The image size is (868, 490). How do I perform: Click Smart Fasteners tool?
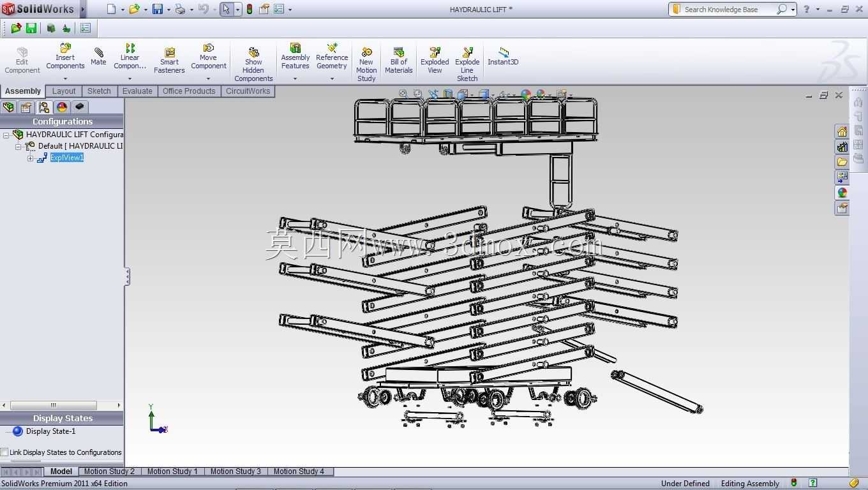(x=169, y=61)
